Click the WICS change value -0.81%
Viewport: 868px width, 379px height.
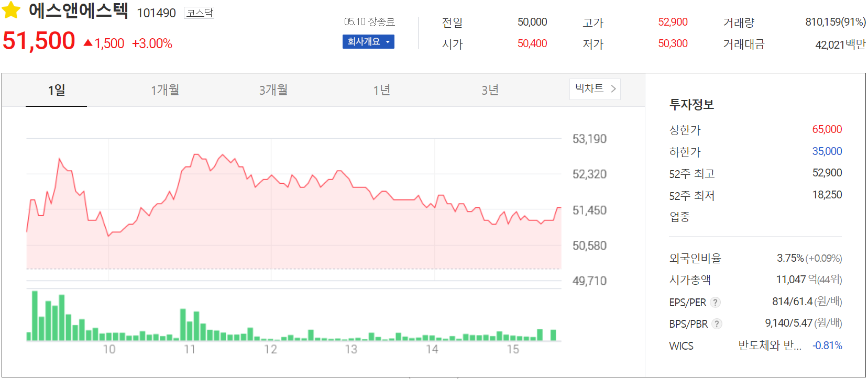[827, 345]
